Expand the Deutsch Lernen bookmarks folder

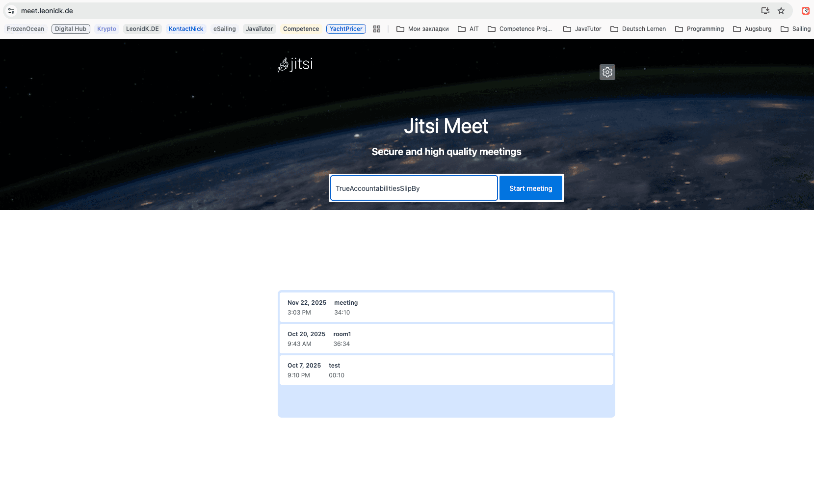click(x=638, y=29)
